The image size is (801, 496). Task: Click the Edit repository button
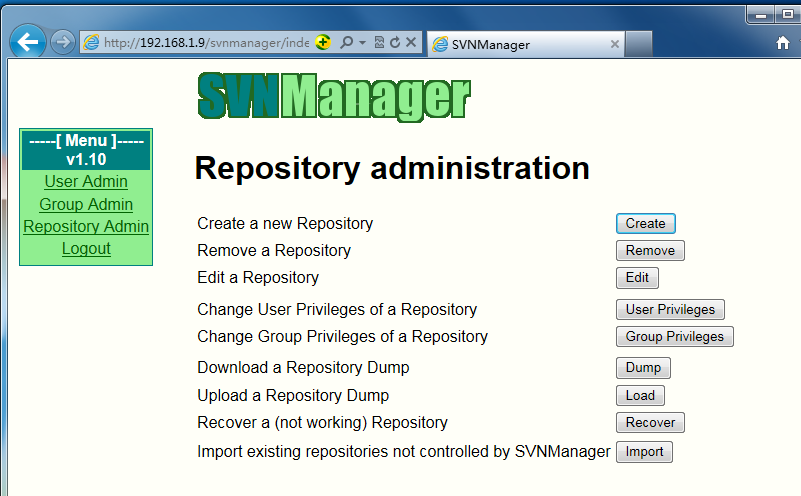tap(637, 278)
